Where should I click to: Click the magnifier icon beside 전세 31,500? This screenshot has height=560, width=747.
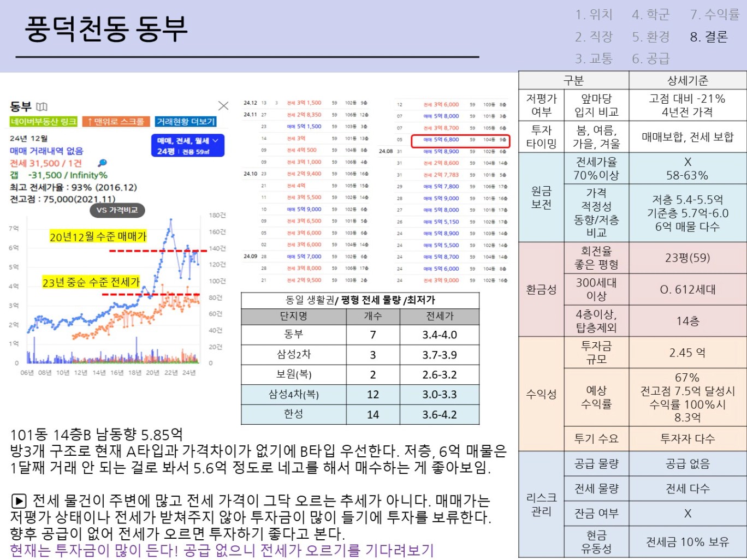102,163
